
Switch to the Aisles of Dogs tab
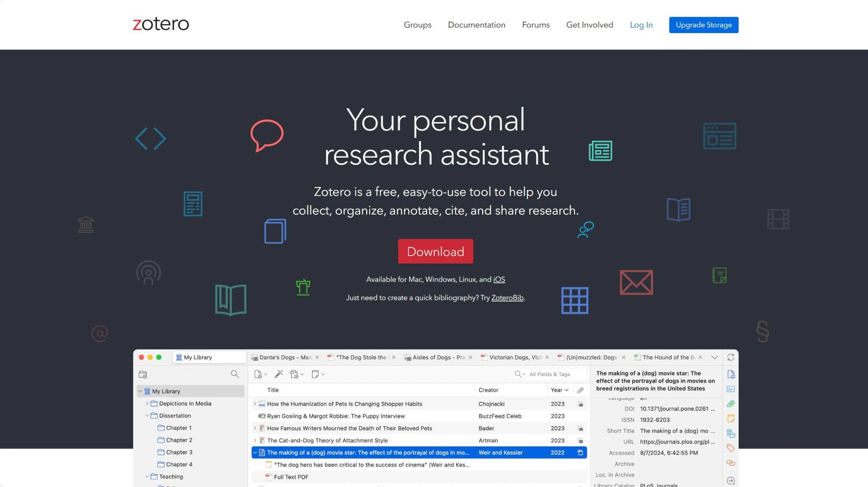438,357
